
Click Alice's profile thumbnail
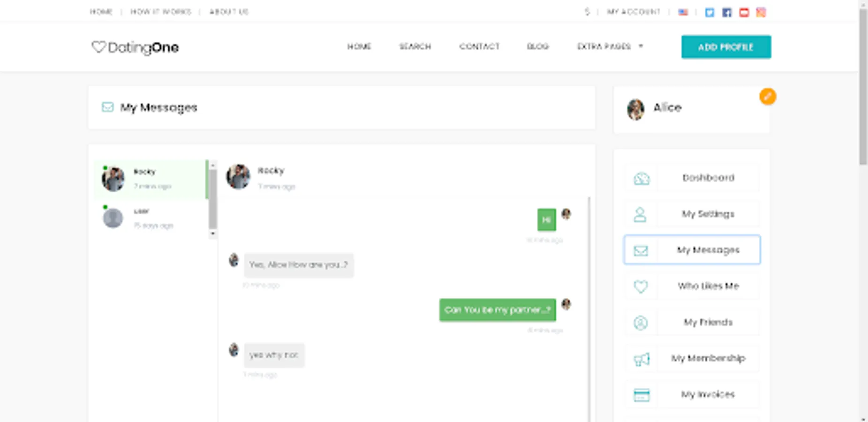(x=636, y=108)
